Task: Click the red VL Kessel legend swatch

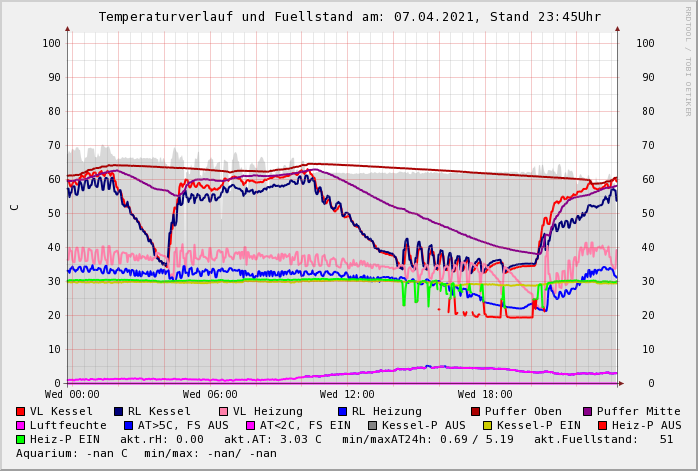Action: pyautogui.click(x=21, y=411)
